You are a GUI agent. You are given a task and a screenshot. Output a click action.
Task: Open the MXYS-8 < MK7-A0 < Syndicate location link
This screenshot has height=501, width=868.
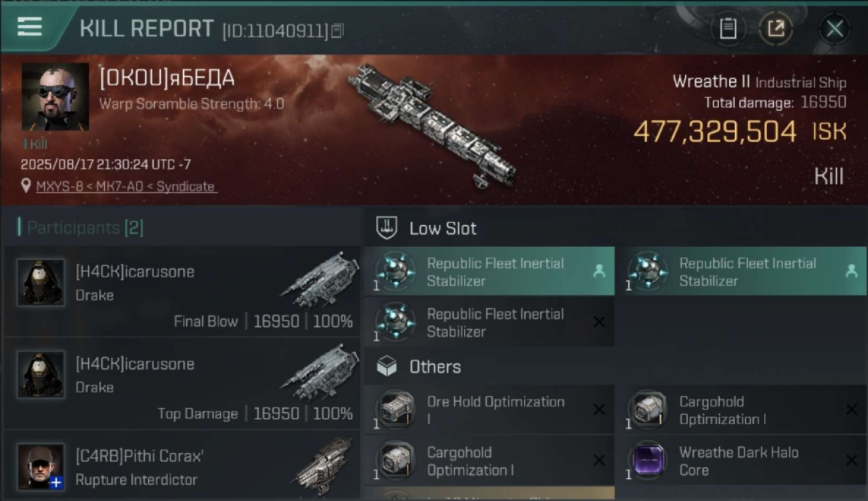[x=126, y=186]
